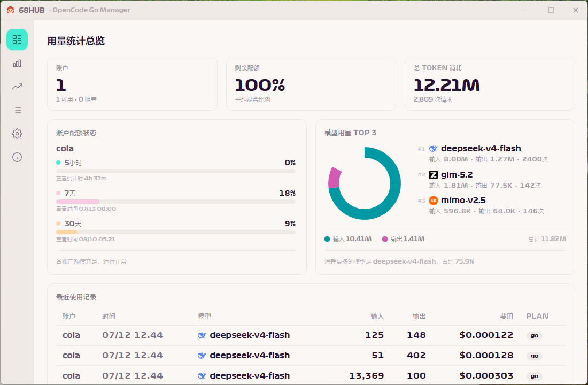Click 重置时间 08/10 05.21 text
This screenshot has width=588, height=385.
pyautogui.click(x=86, y=239)
